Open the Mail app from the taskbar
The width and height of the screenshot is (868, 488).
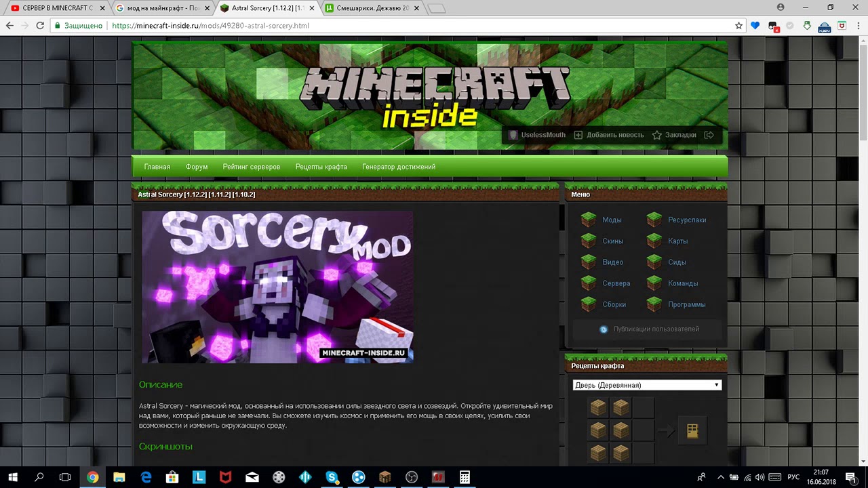coord(252,477)
